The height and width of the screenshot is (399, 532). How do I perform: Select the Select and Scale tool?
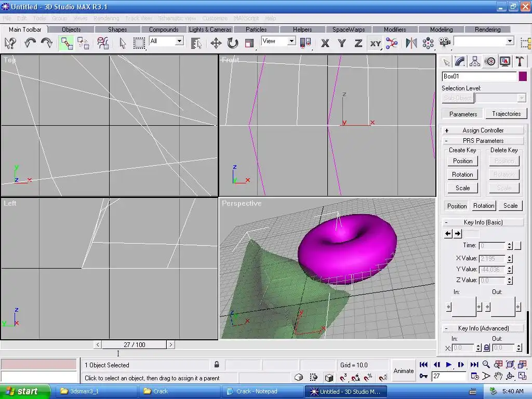[x=249, y=43]
